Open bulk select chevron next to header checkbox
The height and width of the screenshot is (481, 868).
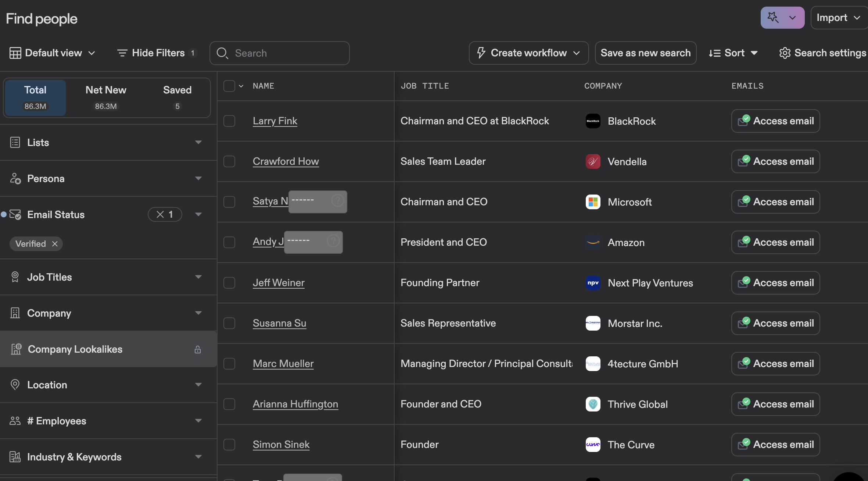click(241, 86)
